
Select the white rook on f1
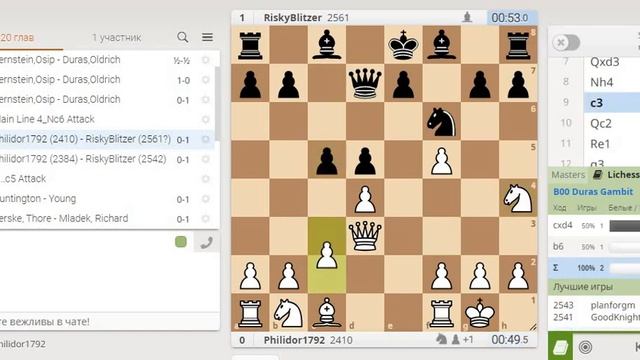441,313
